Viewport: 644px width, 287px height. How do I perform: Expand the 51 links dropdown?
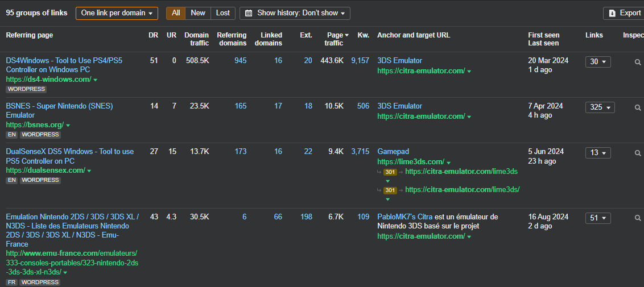click(x=598, y=218)
